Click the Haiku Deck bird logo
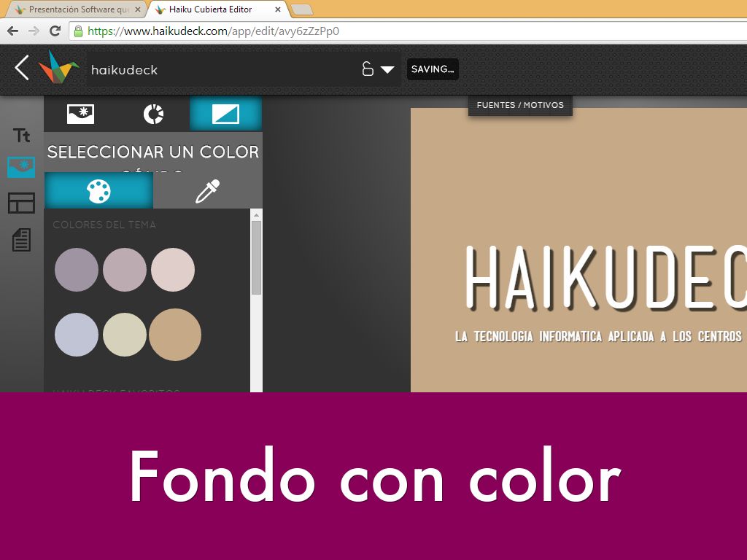Viewport: 747px width, 560px height. (58, 68)
